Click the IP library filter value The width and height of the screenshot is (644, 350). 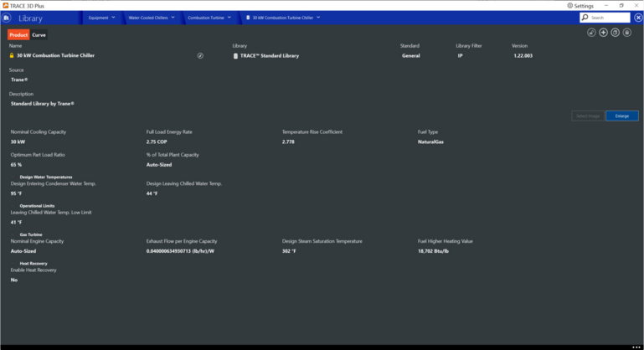(460, 56)
